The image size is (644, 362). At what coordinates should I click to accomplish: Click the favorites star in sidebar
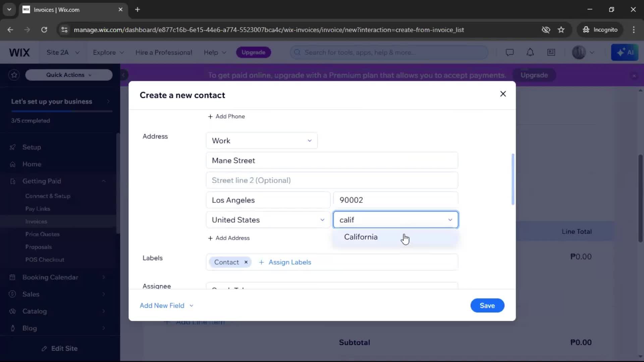[14, 75]
